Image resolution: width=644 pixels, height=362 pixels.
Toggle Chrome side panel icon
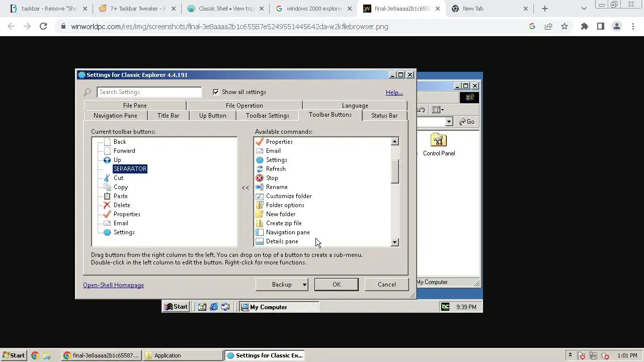[x=601, y=27]
